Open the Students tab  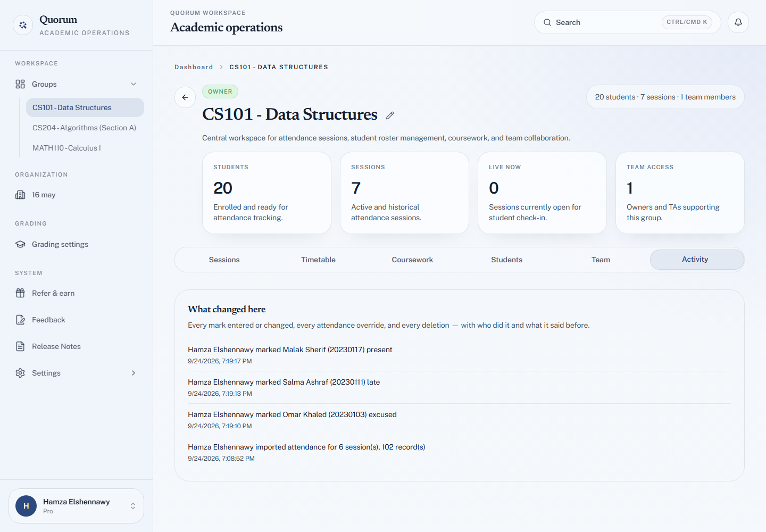[x=506, y=260]
